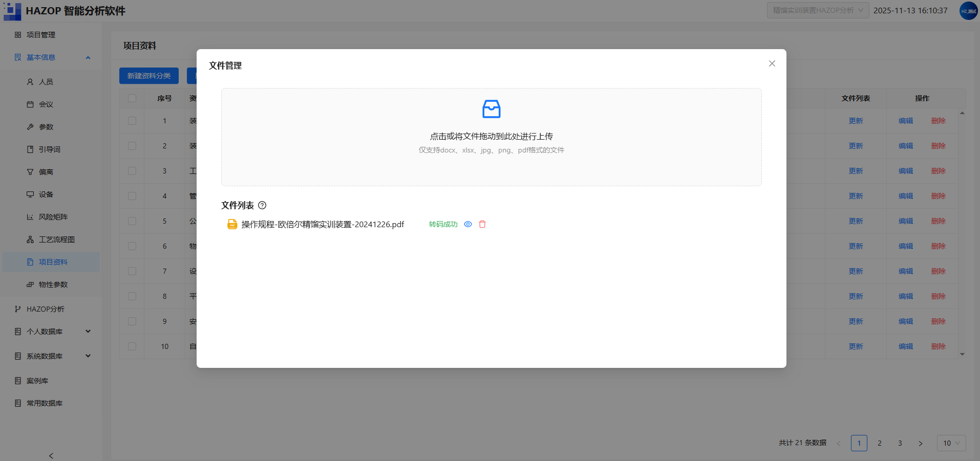980x461 pixels.
Task: Click 更新 link in row 5
Action: 856,221
